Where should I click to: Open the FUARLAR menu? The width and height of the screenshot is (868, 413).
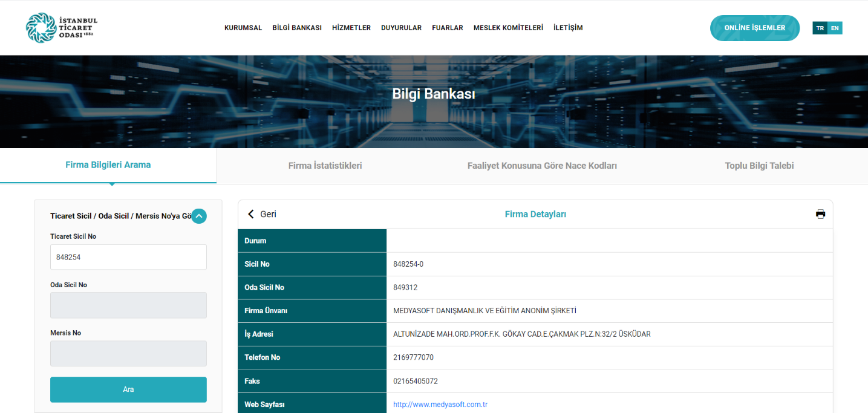pyautogui.click(x=448, y=28)
